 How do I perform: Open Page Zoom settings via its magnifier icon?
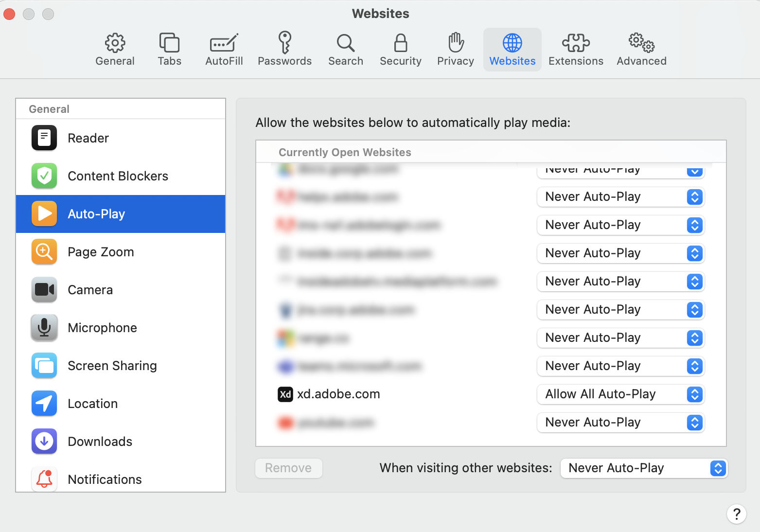click(44, 251)
